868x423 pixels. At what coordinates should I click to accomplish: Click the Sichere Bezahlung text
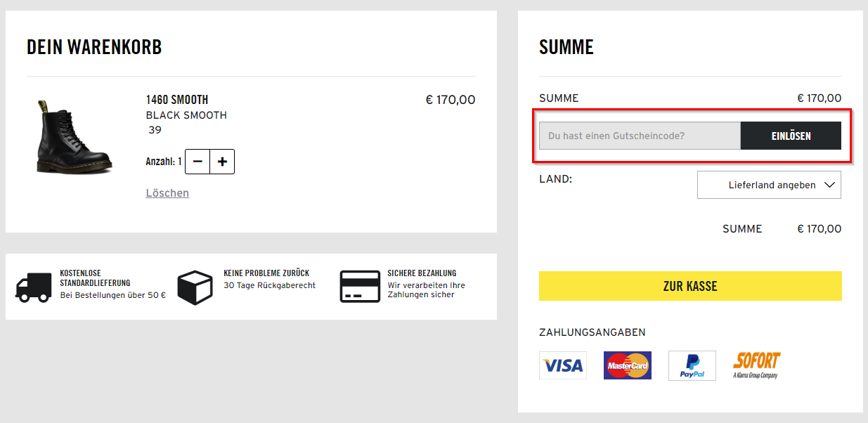[x=422, y=273]
